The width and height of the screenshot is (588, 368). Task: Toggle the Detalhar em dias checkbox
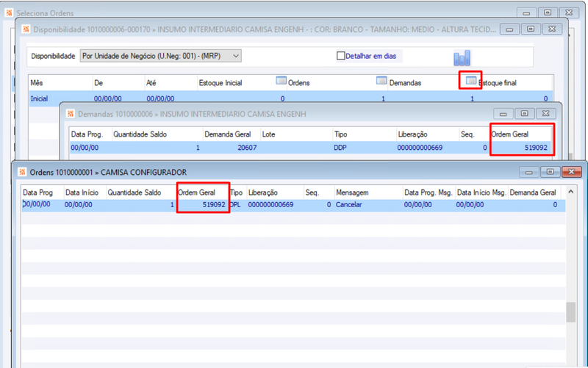click(340, 56)
